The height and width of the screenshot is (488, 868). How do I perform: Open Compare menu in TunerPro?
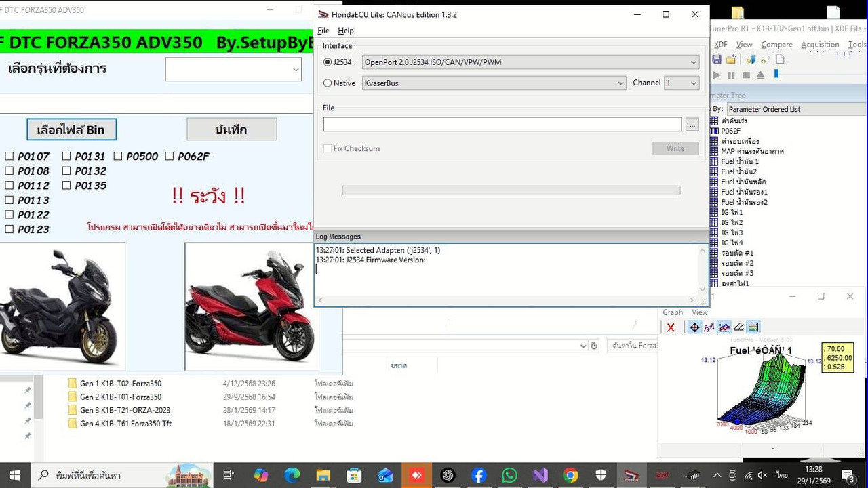click(x=776, y=45)
